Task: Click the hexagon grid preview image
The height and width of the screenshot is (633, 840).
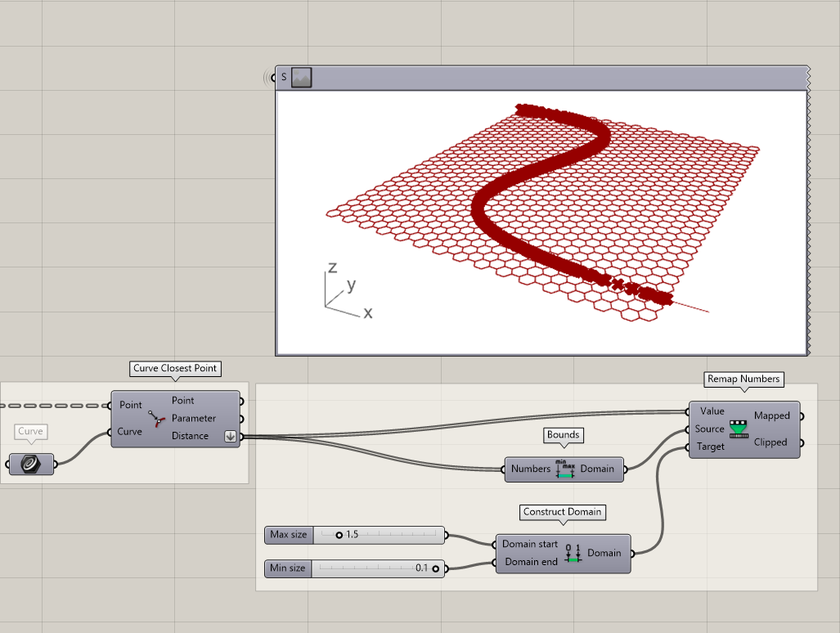Action: [x=541, y=222]
